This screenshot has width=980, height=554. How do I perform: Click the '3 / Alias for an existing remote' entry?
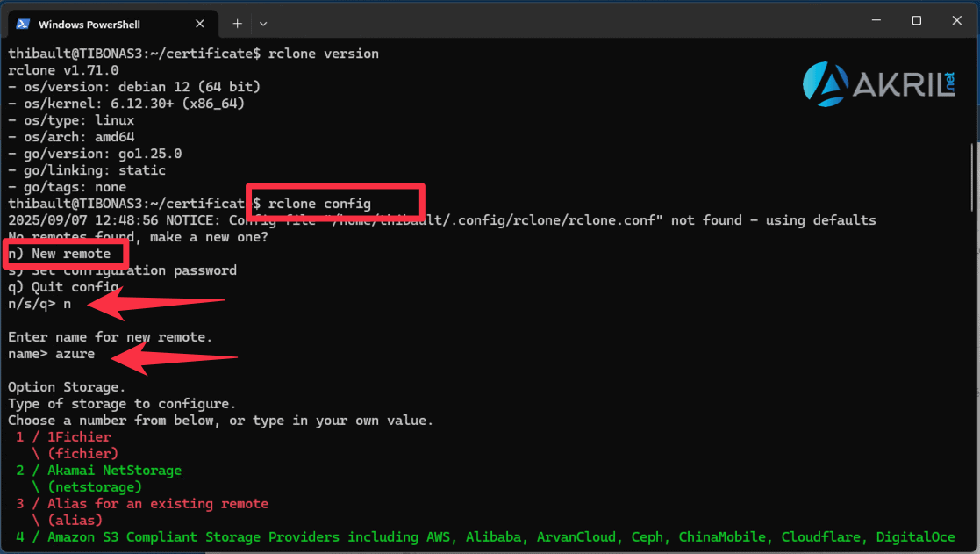pos(142,503)
